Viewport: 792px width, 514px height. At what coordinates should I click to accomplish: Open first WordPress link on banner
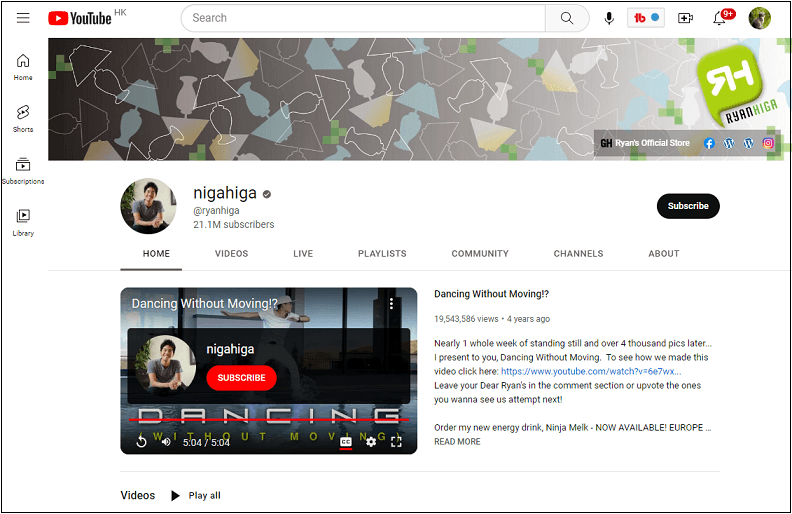729,143
